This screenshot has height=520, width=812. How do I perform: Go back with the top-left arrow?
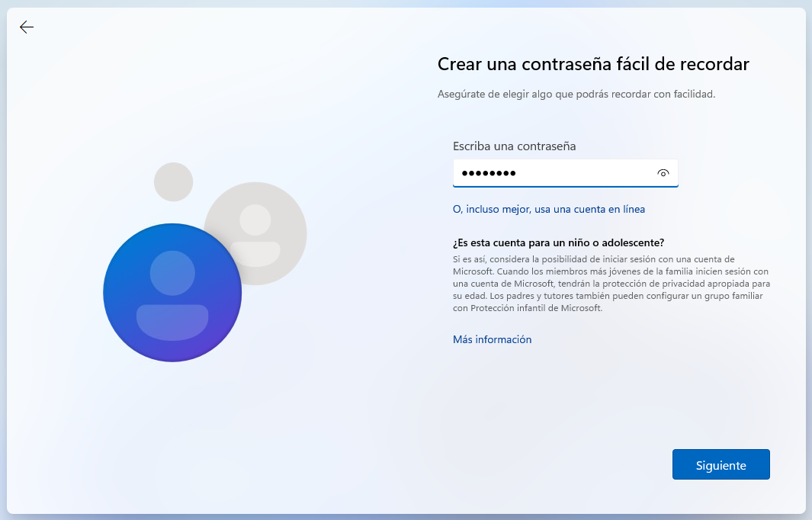(27, 27)
